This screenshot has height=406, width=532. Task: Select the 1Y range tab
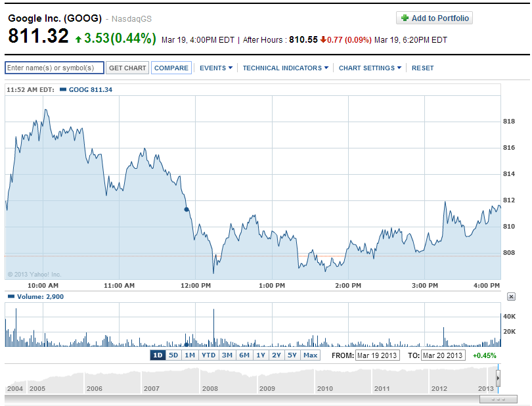point(261,355)
